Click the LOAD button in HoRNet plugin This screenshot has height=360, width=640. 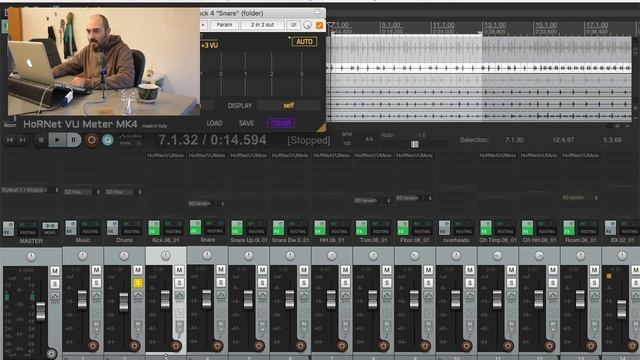[214, 123]
